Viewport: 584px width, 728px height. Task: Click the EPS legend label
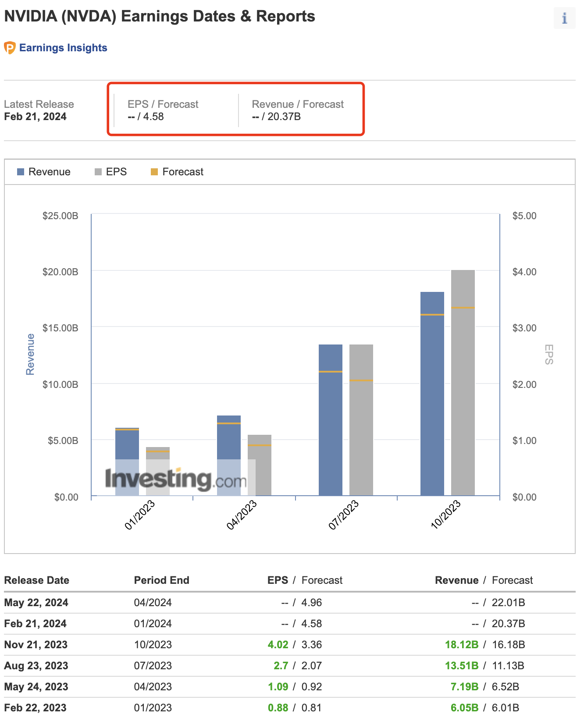(x=116, y=172)
